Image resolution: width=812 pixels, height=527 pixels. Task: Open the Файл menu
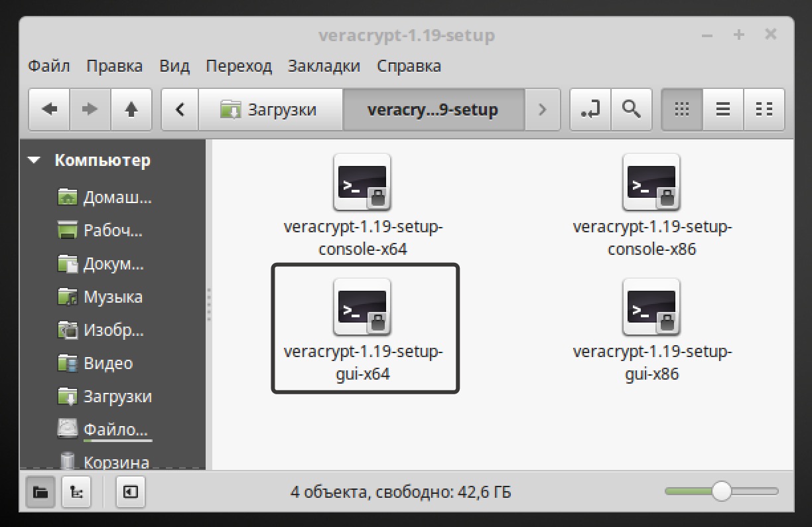(x=49, y=66)
